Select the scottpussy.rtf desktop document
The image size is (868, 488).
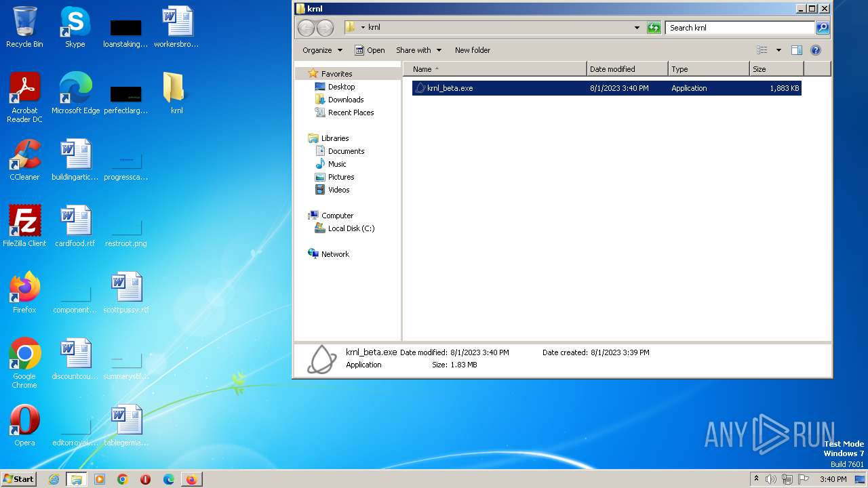(x=126, y=292)
